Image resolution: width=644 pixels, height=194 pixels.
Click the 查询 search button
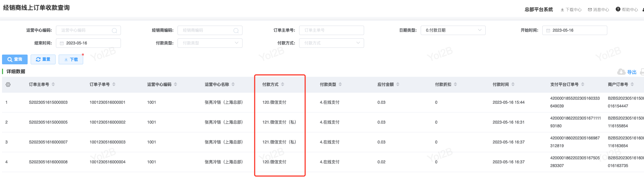coord(15,59)
